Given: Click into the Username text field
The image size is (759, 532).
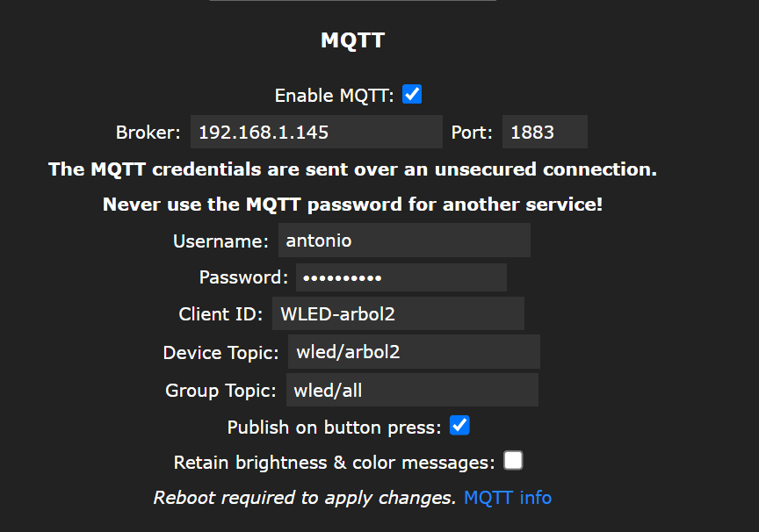Looking at the screenshot, I should pyautogui.click(x=404, y=240).
